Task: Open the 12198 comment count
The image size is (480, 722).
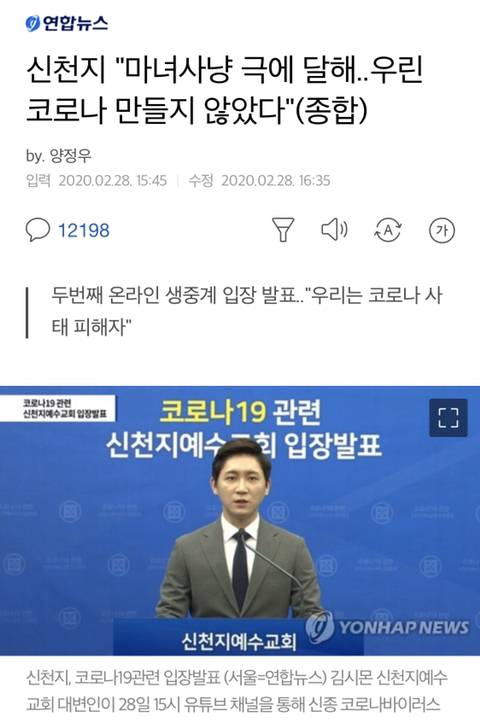Action: coord(84,230)
